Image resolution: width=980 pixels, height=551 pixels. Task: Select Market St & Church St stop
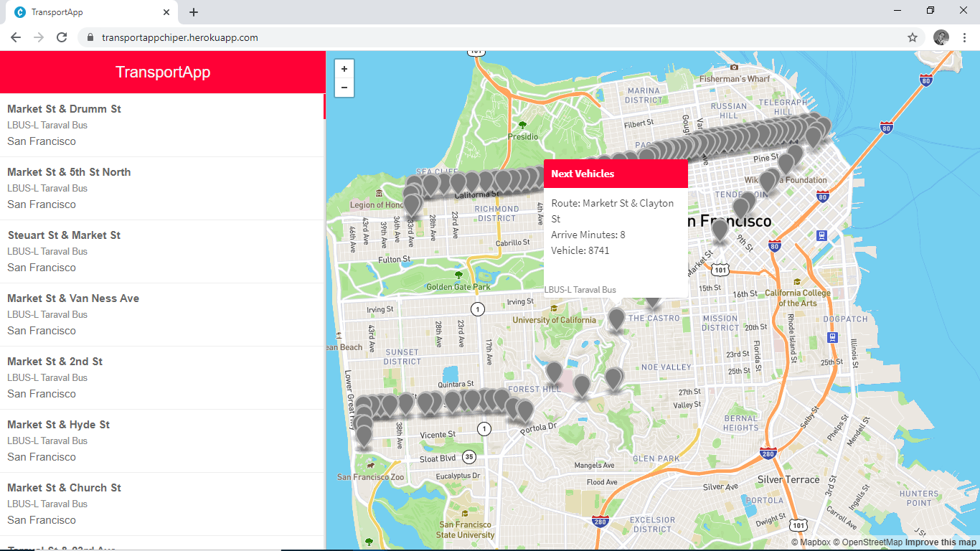[163, 504]
